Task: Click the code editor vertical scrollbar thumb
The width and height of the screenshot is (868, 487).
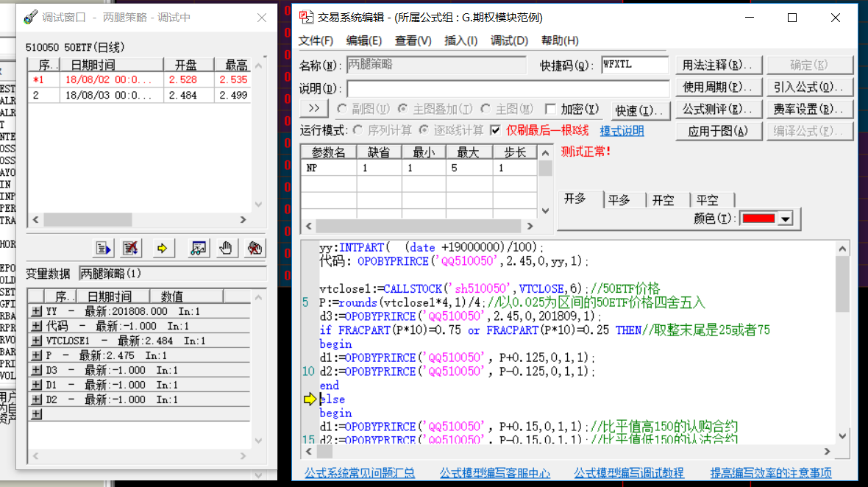Action: (842, 284)
